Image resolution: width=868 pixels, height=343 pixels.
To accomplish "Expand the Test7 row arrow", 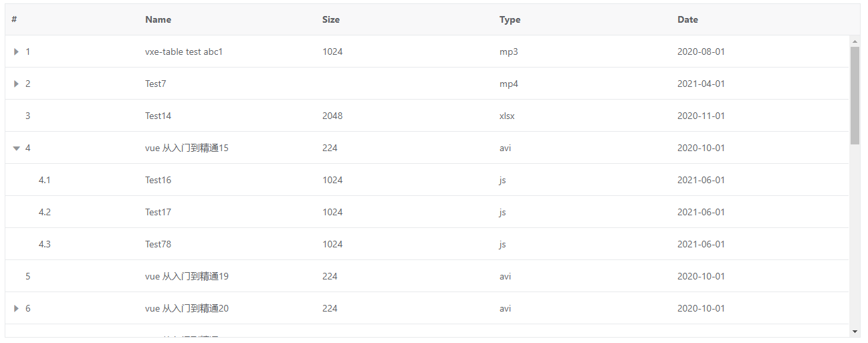I will (x=16, y=84).
